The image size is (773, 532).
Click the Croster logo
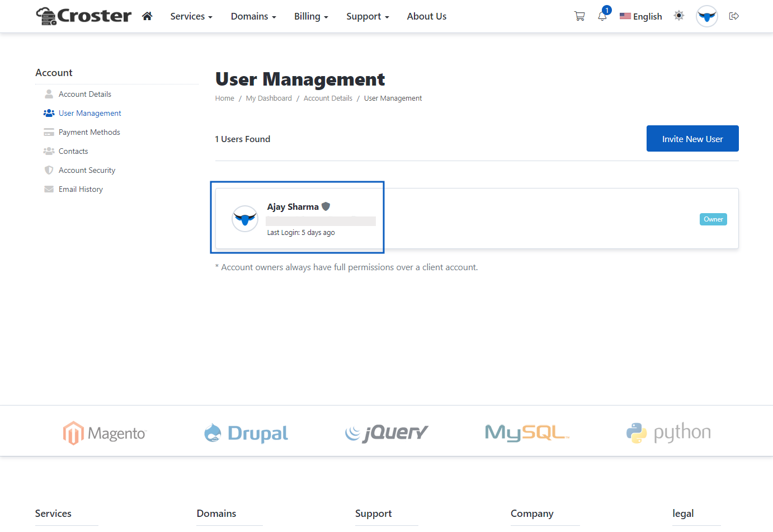coord(84,16)
